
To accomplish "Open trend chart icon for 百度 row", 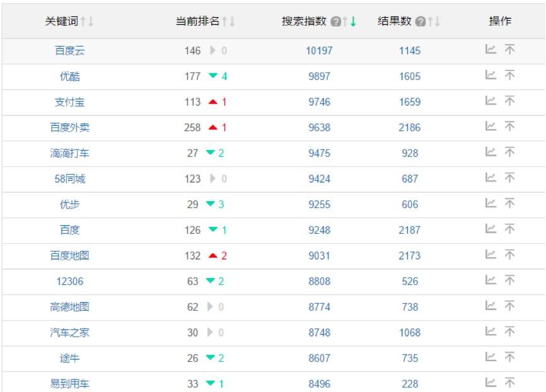I will click(491, 229).
